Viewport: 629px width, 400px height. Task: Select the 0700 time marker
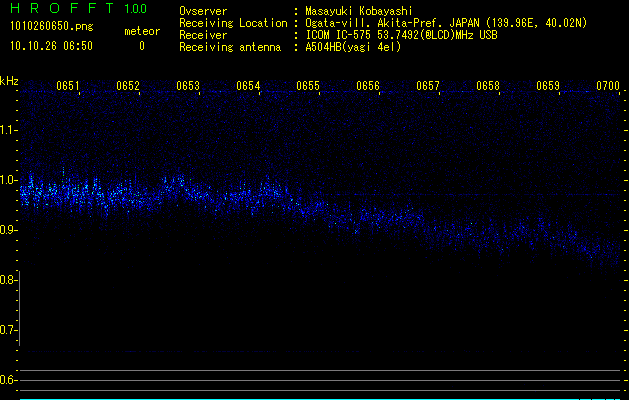pyautogui.click(x=608, y=86)
